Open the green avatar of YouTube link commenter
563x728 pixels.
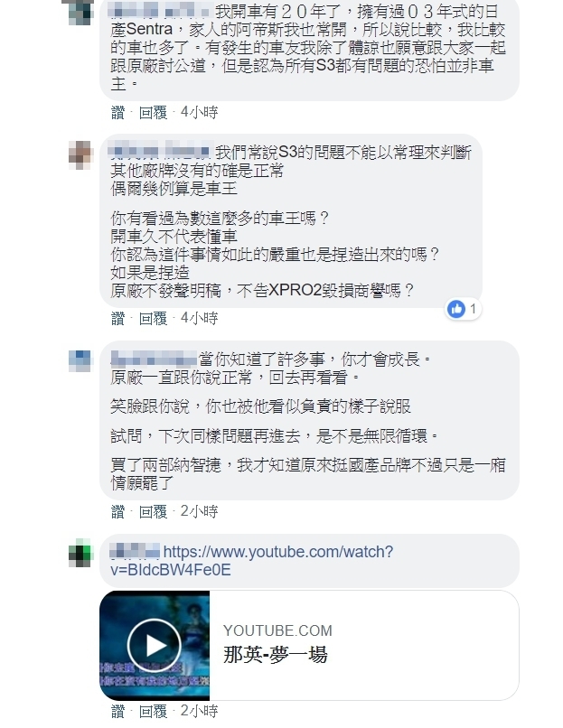pyautogui.click(x=80, y=555)
